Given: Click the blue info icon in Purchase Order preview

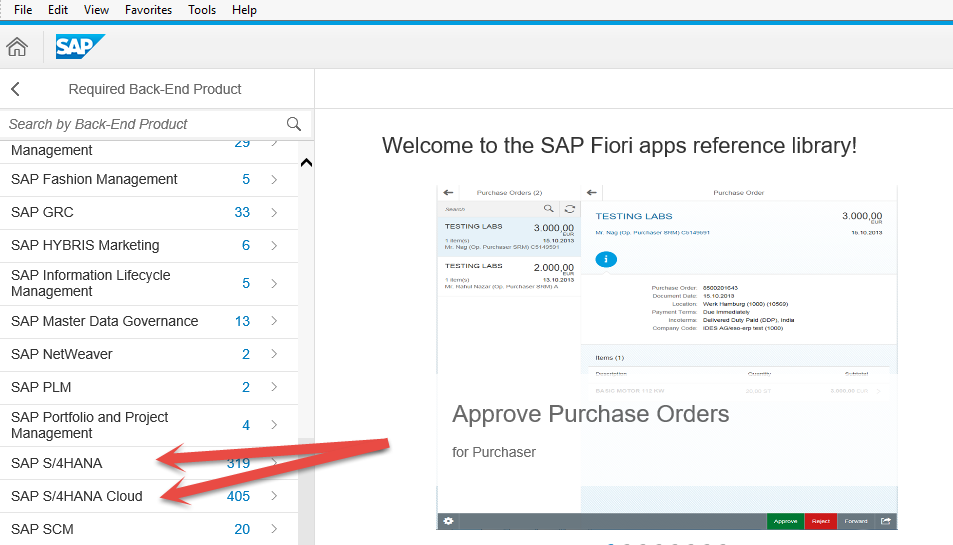Looking at the screenshot, I should pos(606,259).
